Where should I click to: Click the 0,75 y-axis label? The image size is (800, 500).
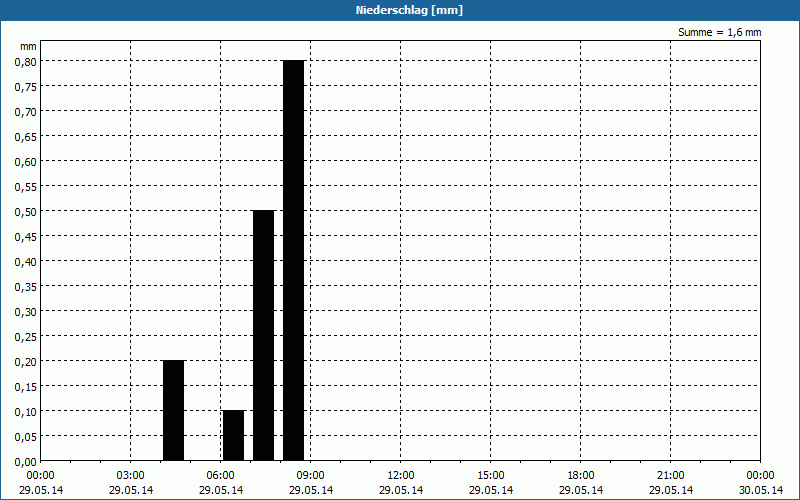click(x=26, y=87)
